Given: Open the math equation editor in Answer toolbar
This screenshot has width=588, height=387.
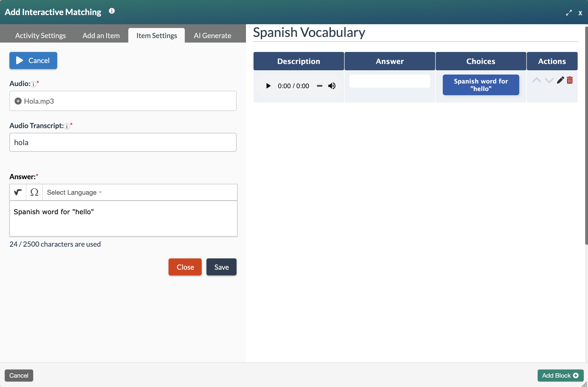Looking at the screenshot, I should tap(18, 192).
